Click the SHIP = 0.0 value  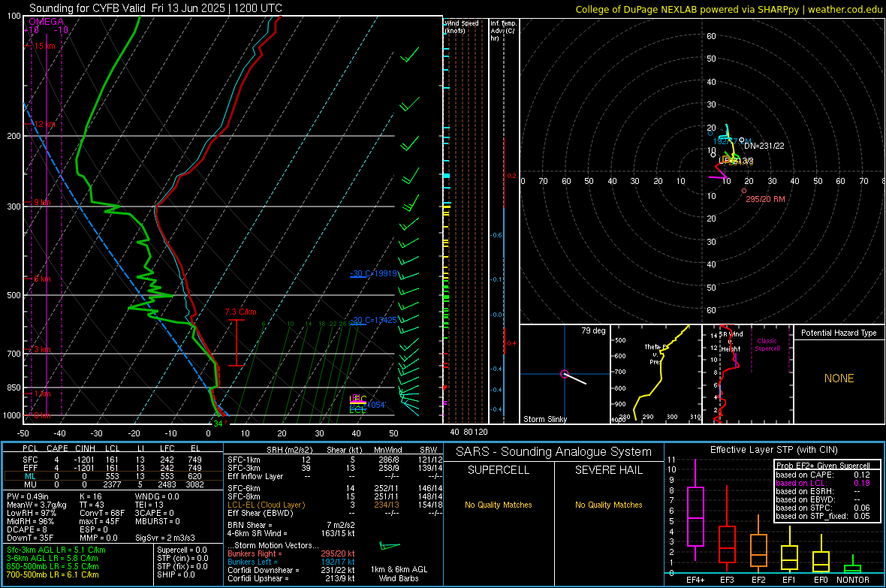tap(176, 574)
